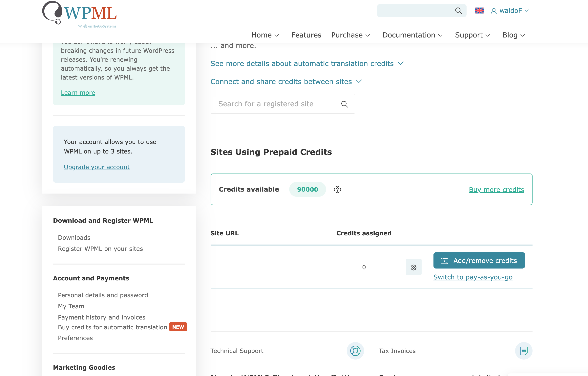Expand Connect and share credits between sites
The height and width of the screenshot is (376, 588).
[286, 82]
